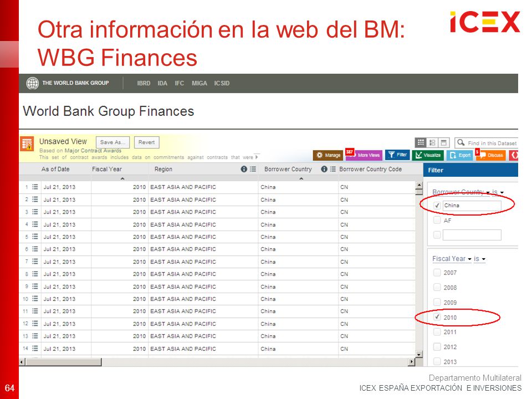Expand the dataset description arrow
This screenshot has width=532, height=399.
257,157
